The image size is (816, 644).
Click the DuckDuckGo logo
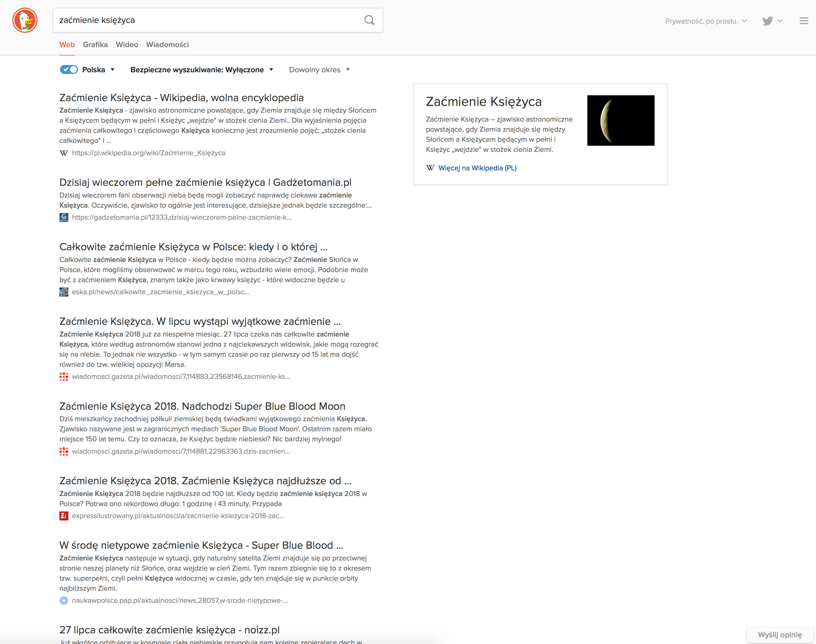coord(25,20)
